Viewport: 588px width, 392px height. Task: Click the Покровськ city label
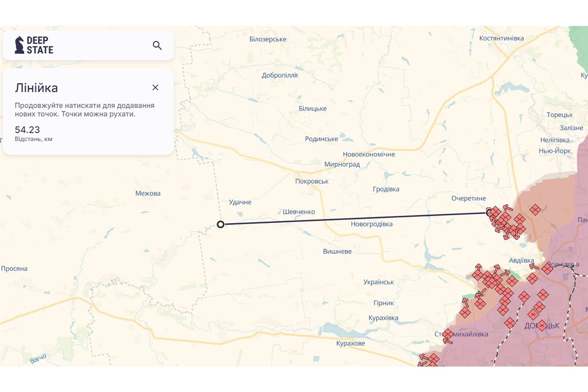pyautogui.click(x=312, y=181)
